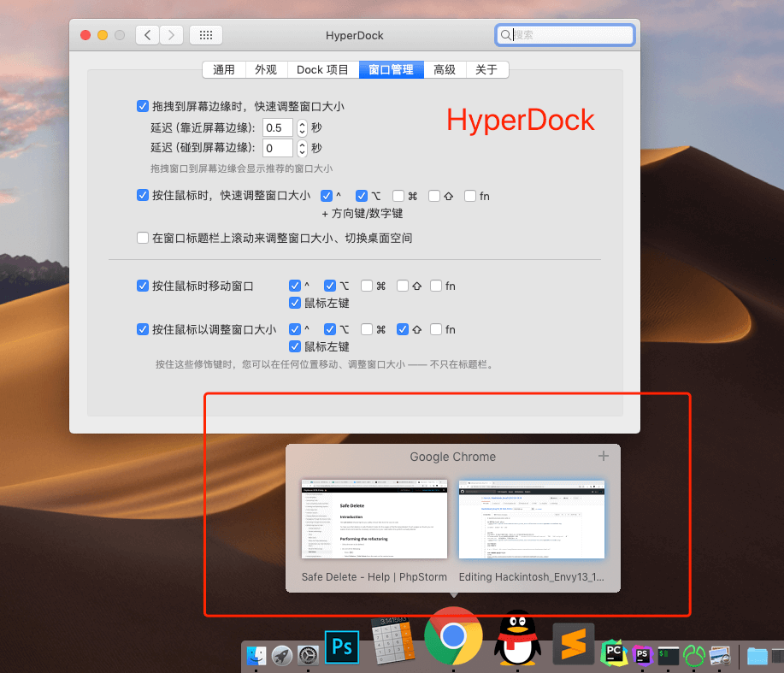Screen dimensions: 784x673
Task: Click the stepper for 靠近屏幕边缘 delay
Action: pyautogui.click(x=302, y=127)
